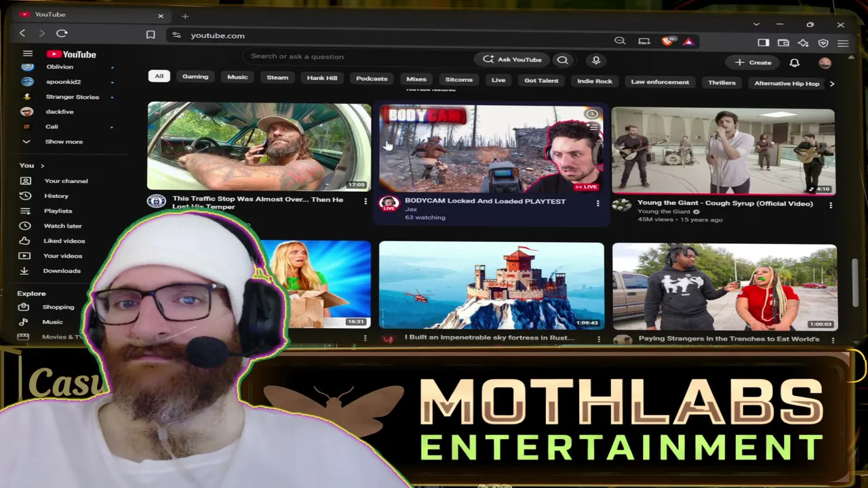The height and width of the screenshot is (488, 868).
Task: Select the Steam filter chip
Action: point(277,77)
